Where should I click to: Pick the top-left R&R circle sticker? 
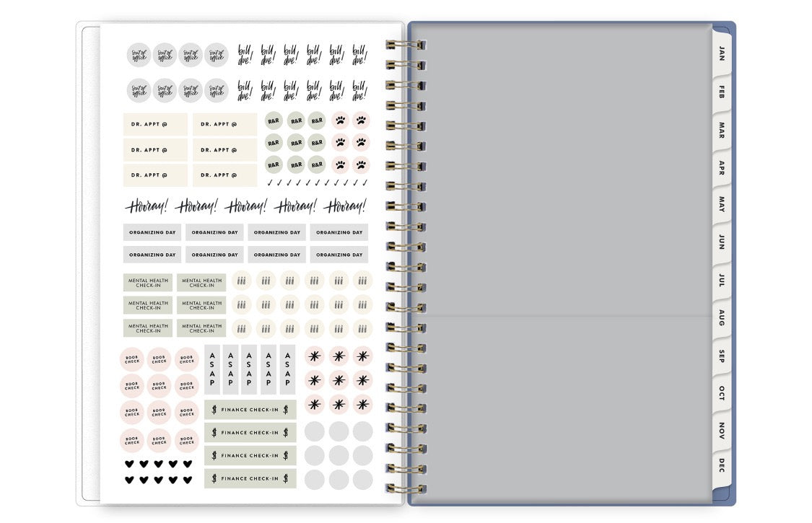(x=274, y=120)
